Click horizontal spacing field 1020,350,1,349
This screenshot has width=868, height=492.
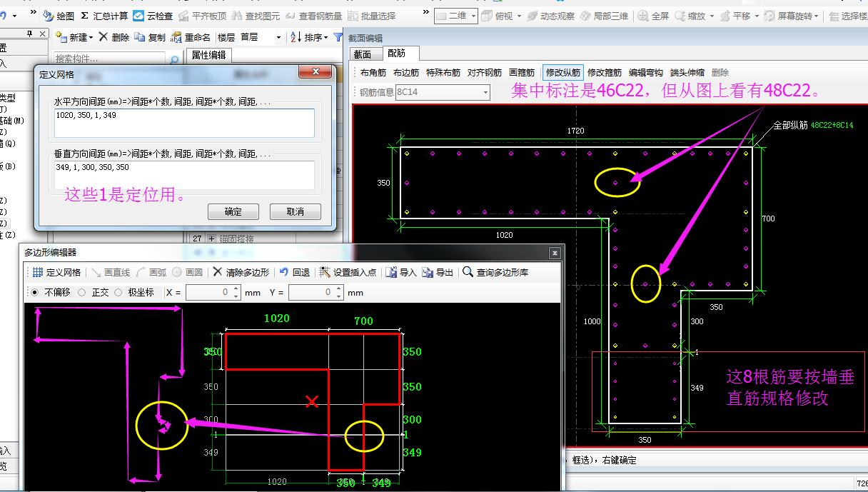pos(184,123)
